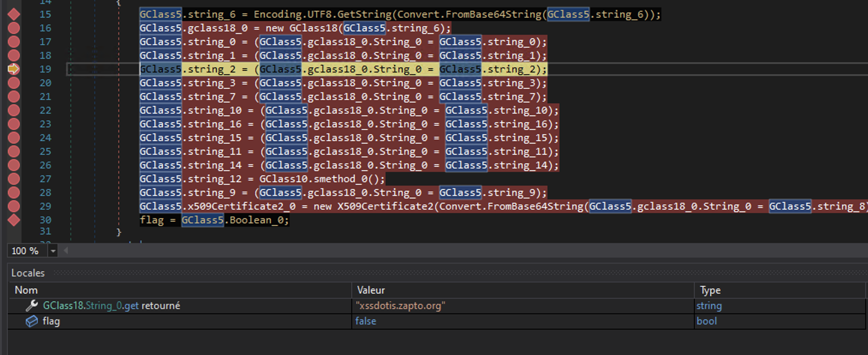Image resolution: width=868 pixels, height=355 pixels.
Task: Click the cube icon next to flag variable
Action: pyautogui.click(x=32, y=321)
